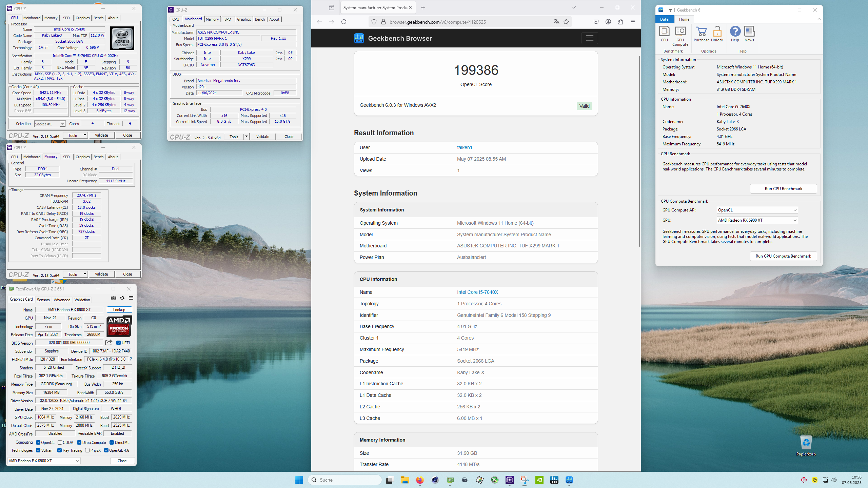Image resolution: width=868 pixels, height=488 pixels.
Task: Open the Papierkorb recycle bin icon
Action: click(x=806, y=446)
